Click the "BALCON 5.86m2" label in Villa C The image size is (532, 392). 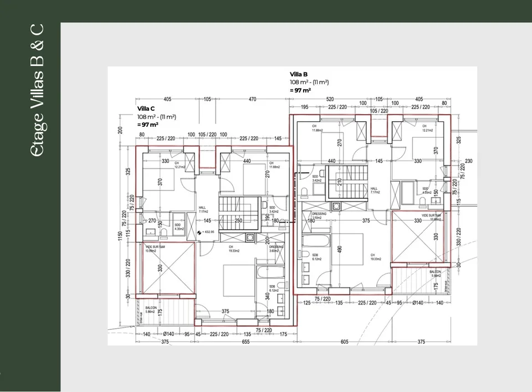pyautogui.click(x=151, y=310)
